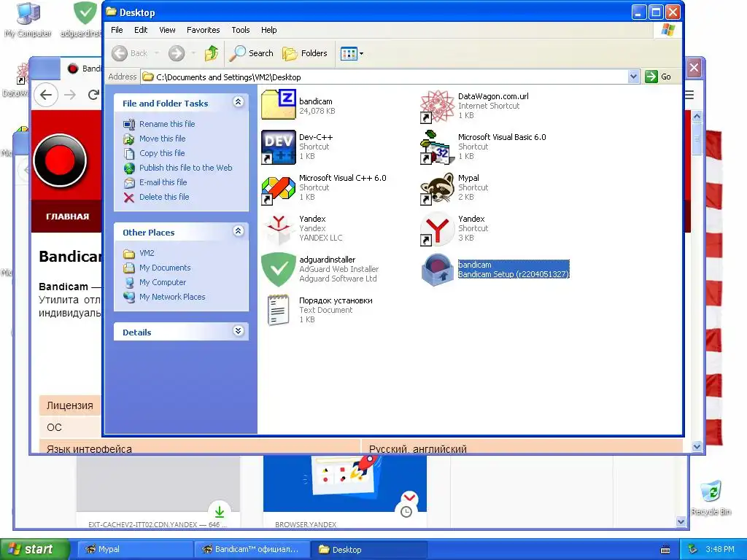747x560 pixels.
Task: Click Publish this file to the Web
Action: [186, 168]
